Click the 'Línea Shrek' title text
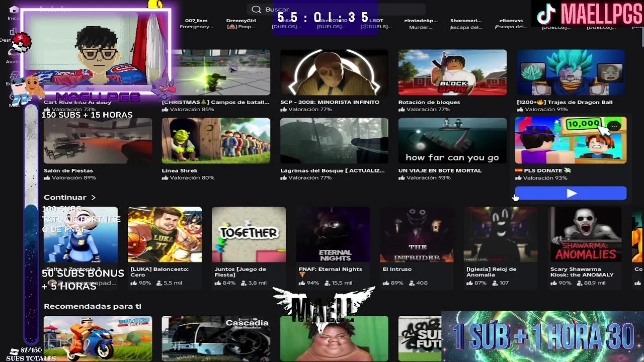This screenshot has height=362, width=644. (180, 170)
